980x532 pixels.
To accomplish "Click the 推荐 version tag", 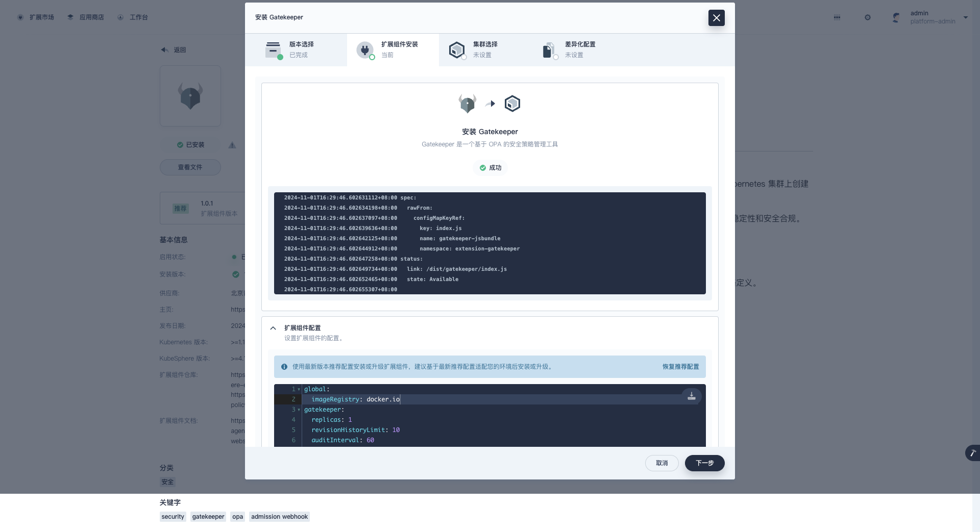I will tap(181, 208).
